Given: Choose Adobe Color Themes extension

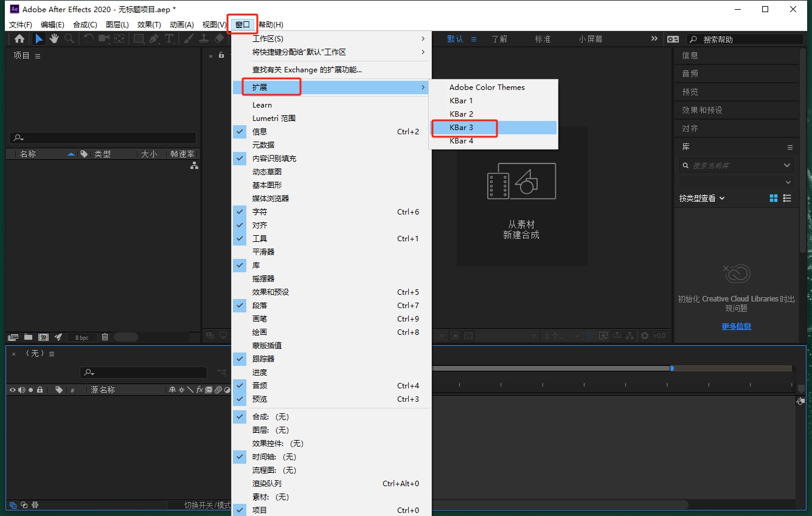Looking at the screenshot, I should (493, 87).
